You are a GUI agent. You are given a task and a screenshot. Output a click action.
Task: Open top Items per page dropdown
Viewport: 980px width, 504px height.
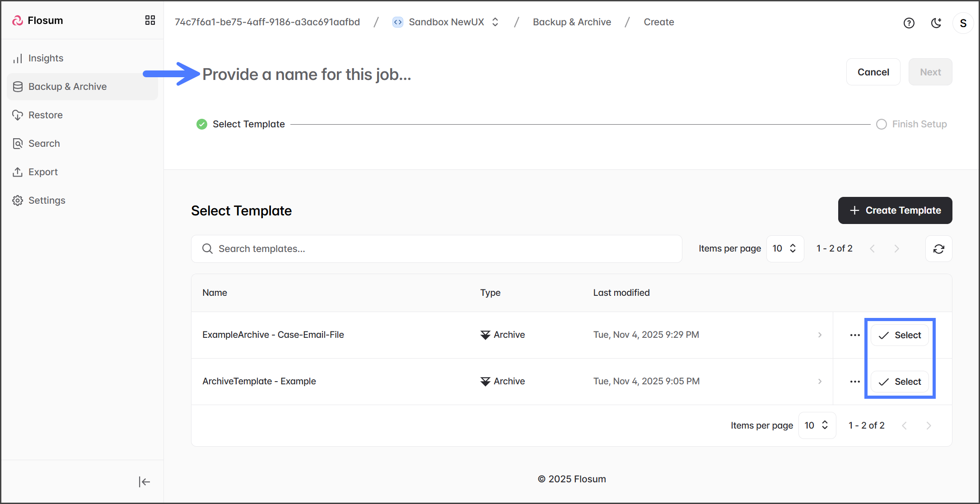[x=784, y=249]
